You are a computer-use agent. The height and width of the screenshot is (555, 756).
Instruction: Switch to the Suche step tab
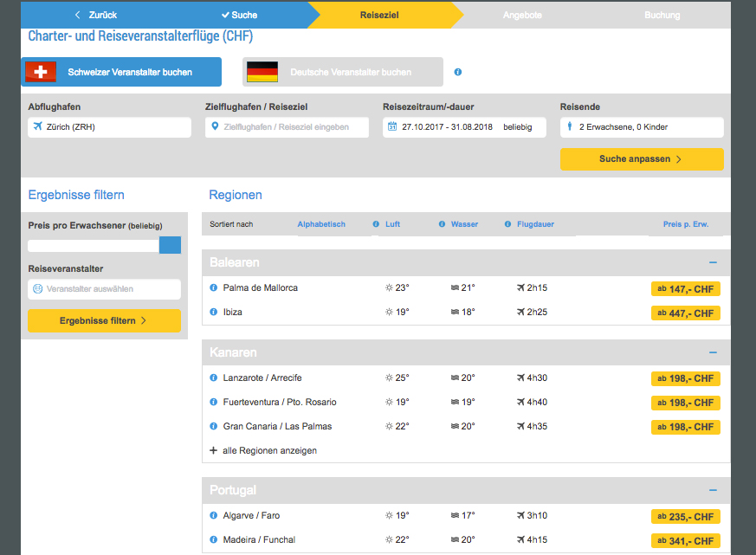tap(239, 15)
